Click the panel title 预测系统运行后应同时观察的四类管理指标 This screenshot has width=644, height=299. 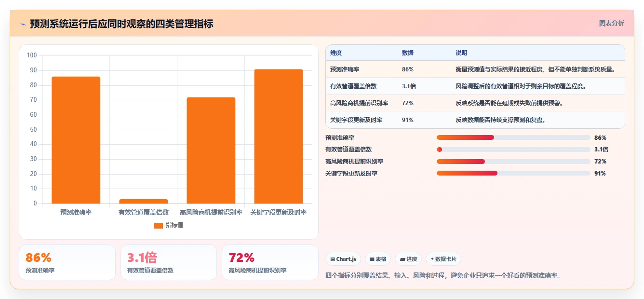click(121, 24)
